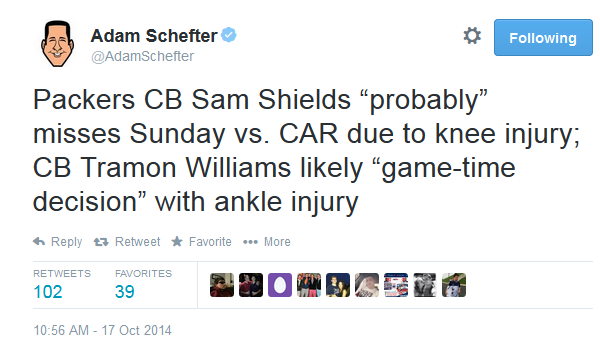Open the purple egg avatar user
This screenshot has width=600, height=364.
tap(280, 285)
